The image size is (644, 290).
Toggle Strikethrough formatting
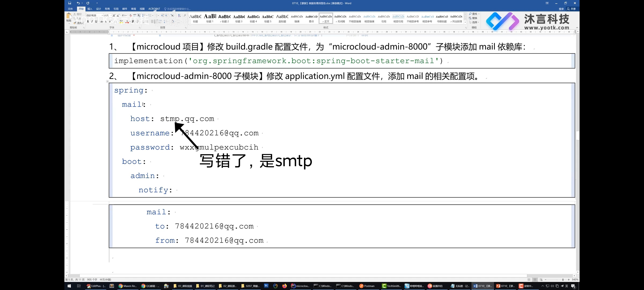pos(102,21)
